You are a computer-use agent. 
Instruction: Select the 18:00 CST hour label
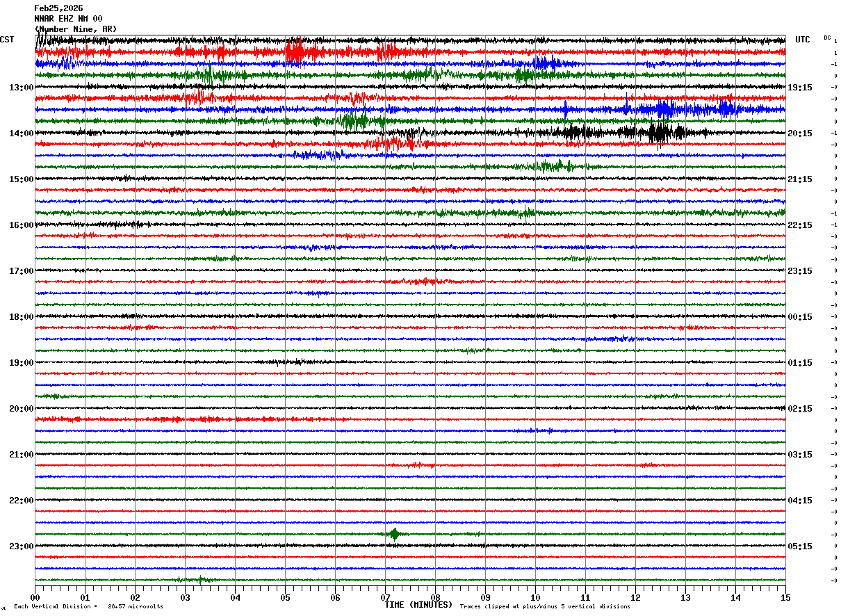[x=22, y=317]
